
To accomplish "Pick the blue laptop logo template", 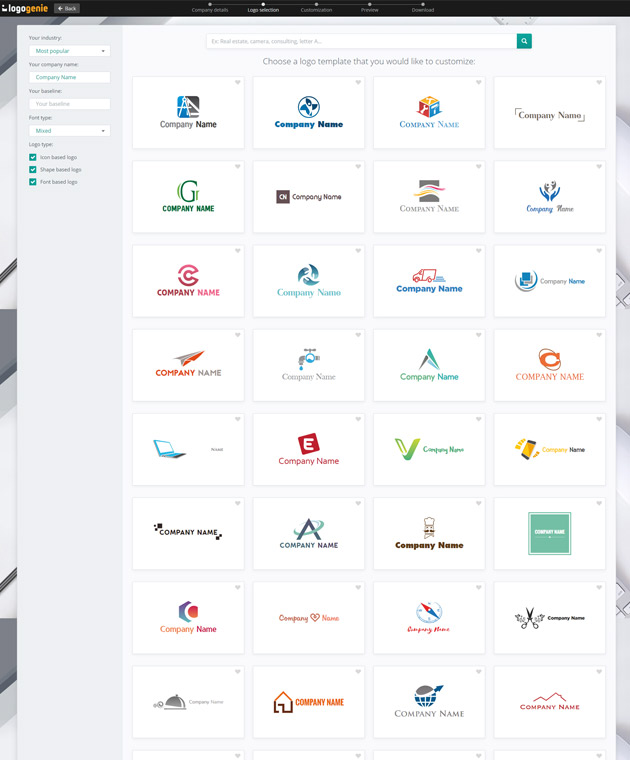I will point(188,449).
